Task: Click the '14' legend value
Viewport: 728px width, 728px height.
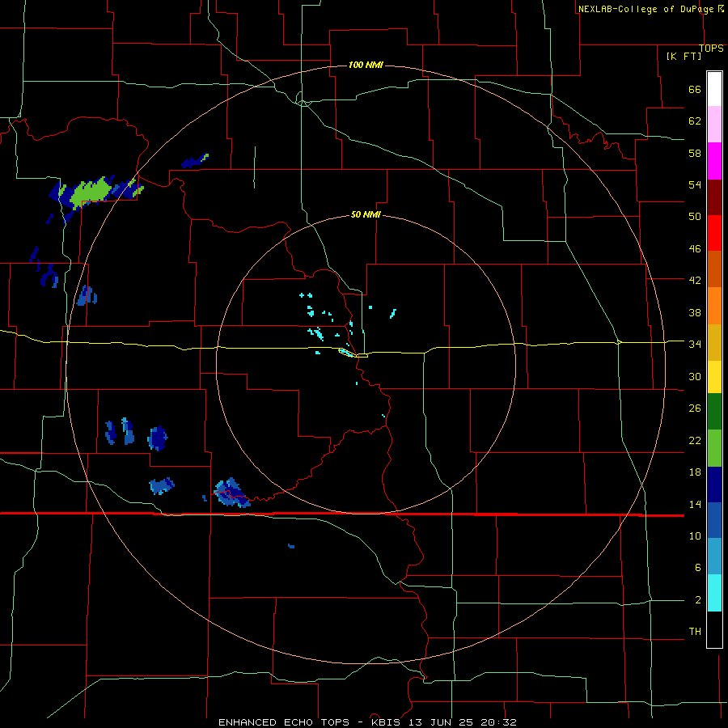Action: tap(695, 504)
